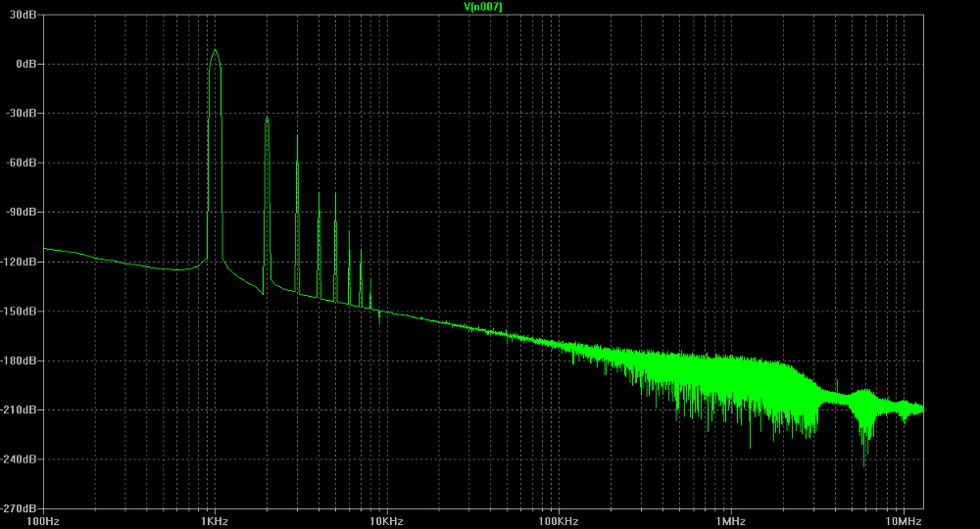Click the -240dB vertical axis label

[22, 459]
